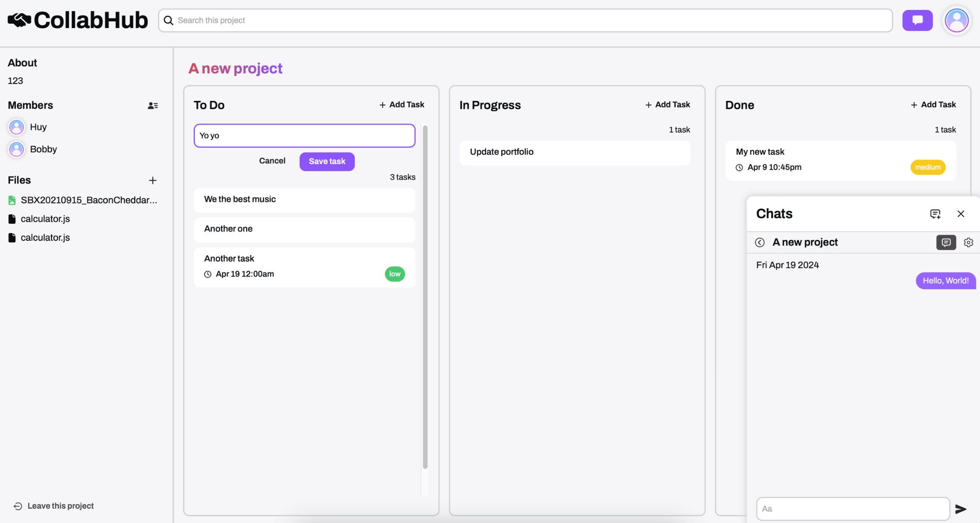Open chat settings with the gear icon
The height and width of the screenshot is (523, 980).
coord(968,242)
